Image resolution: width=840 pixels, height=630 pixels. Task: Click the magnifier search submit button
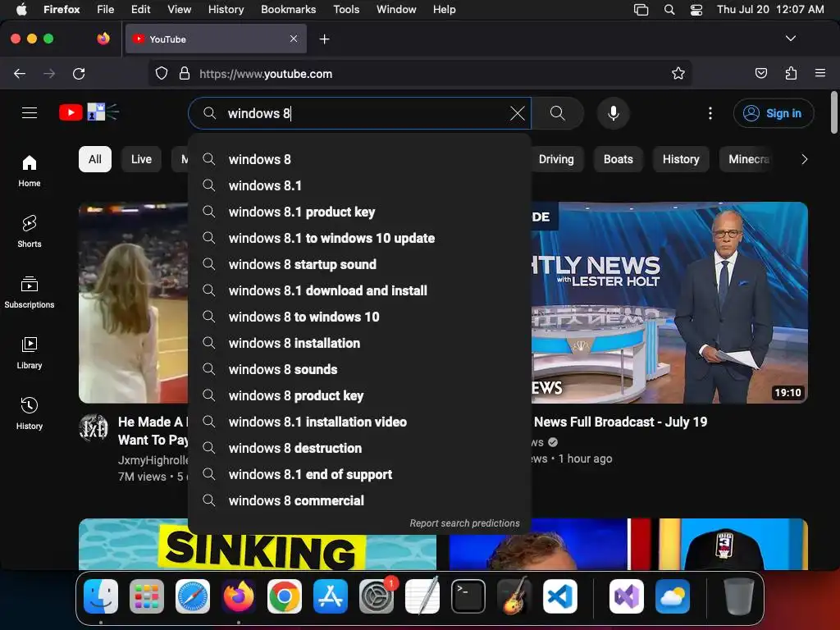pyautogui.click(x=558, y=113)
